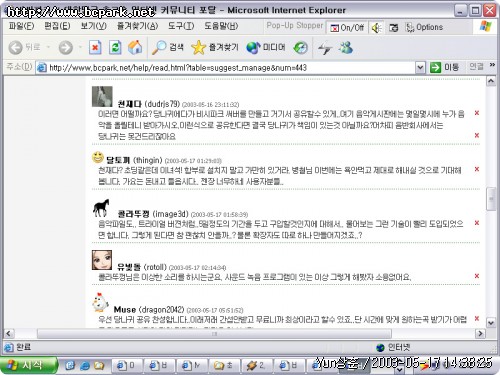
Task: Open Favorites (즐겨찾기) star toolbar button
Action: point(215,48)
